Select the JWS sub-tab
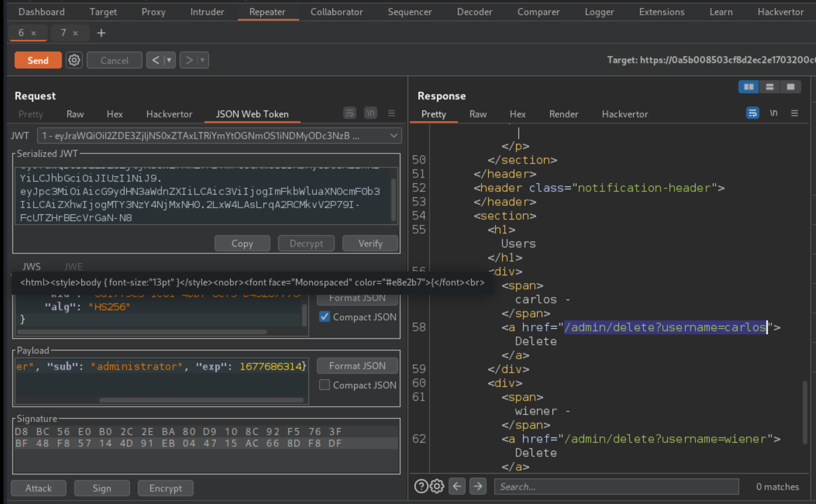Screen dimensions: 816x504 [x=32, y=267]
